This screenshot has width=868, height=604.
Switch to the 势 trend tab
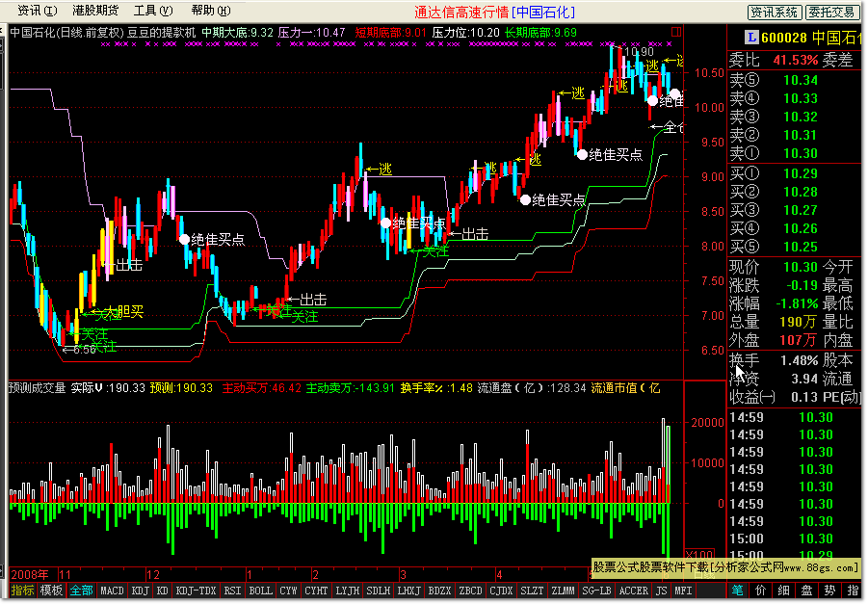coord(829,591)
